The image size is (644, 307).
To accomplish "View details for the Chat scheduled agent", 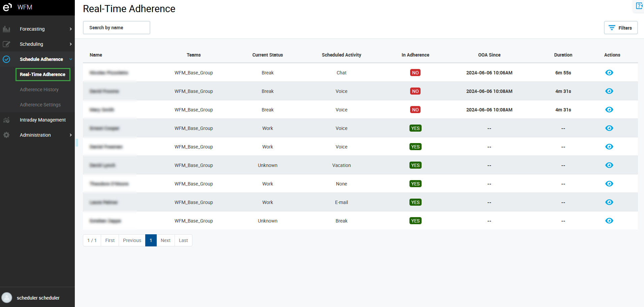I will click(609, 73).
